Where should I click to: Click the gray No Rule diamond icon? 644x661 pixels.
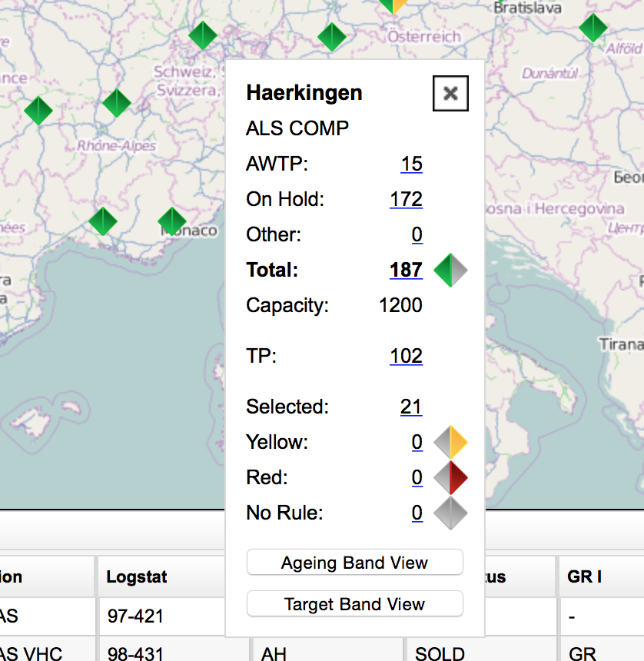tap(450, 513)
